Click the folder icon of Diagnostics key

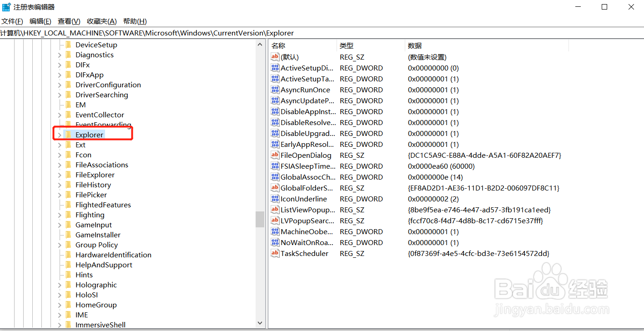point(68,55)
